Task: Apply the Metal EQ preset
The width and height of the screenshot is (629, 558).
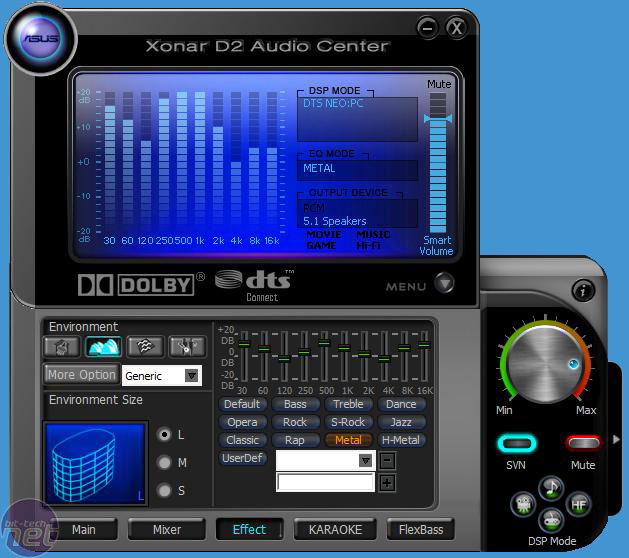Action: 348,440
